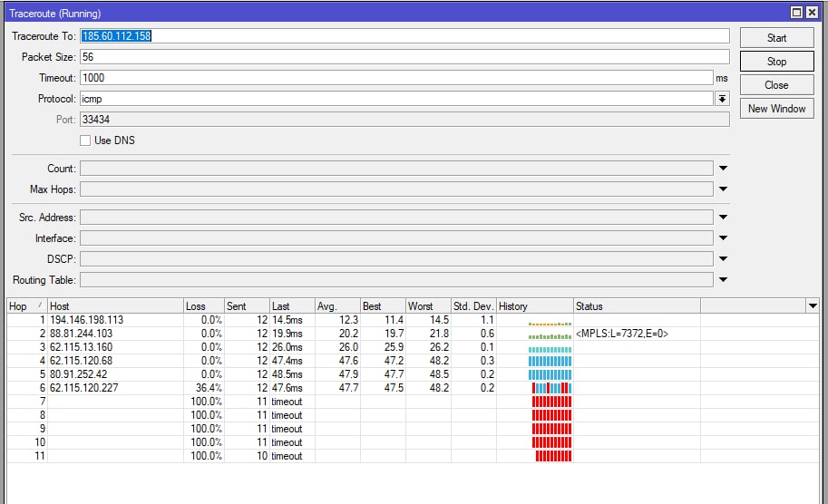
Task: Expand the Routing Table field arrow
Action: click(x=723, y=280)
